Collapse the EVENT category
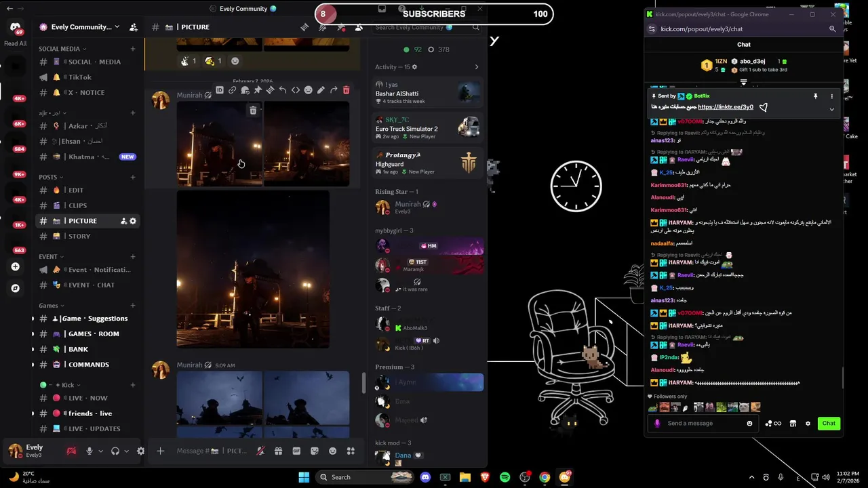 pos(52,257)
